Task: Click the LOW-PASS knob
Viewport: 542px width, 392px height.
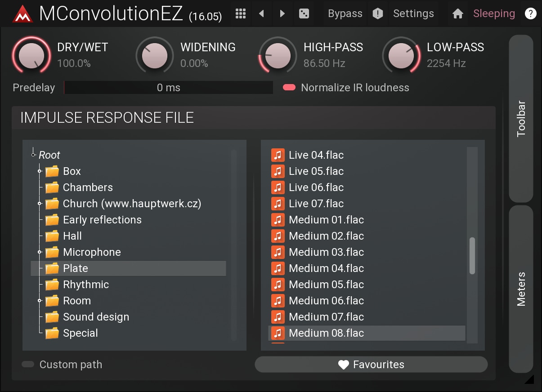Action: click(401, 55)
